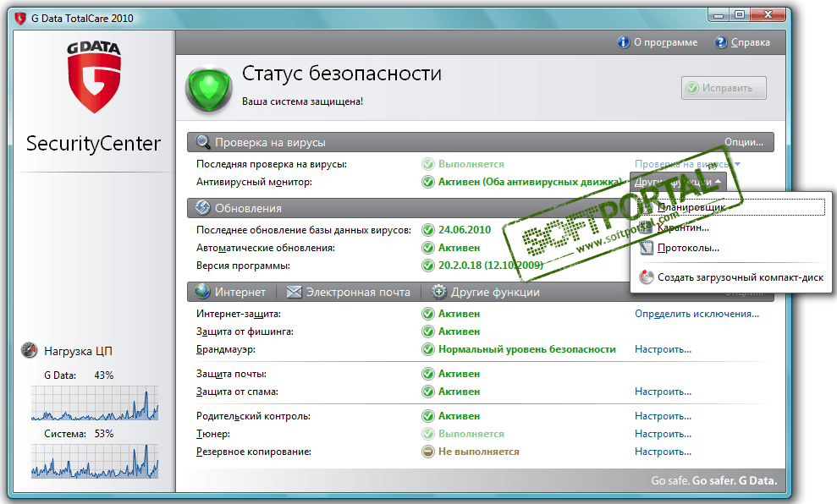Click the magnifier icon in Проверка на вирусы header
The image size is (837, 504).
click(203, 142)
